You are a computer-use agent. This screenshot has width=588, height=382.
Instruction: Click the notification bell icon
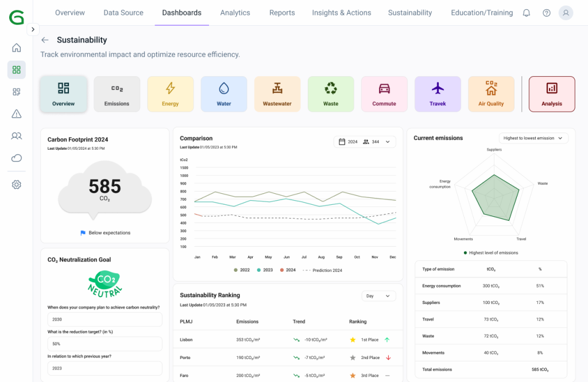click(x=526, y=13)
